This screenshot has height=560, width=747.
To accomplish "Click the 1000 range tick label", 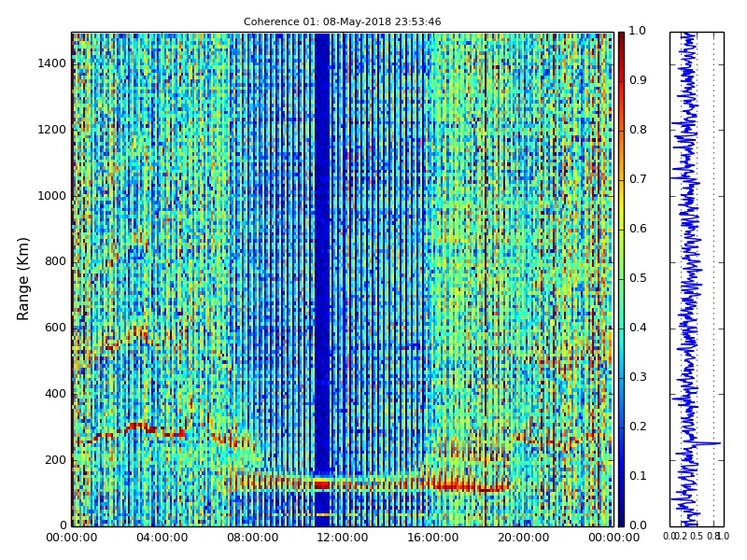I will [52, 196].
